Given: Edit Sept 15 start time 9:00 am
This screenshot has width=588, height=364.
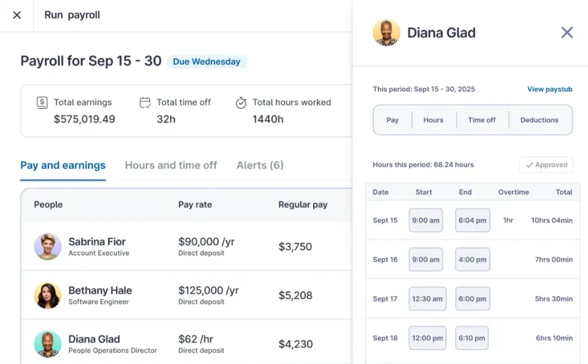Looking at the screenshot, I should [x=426, y=220].
